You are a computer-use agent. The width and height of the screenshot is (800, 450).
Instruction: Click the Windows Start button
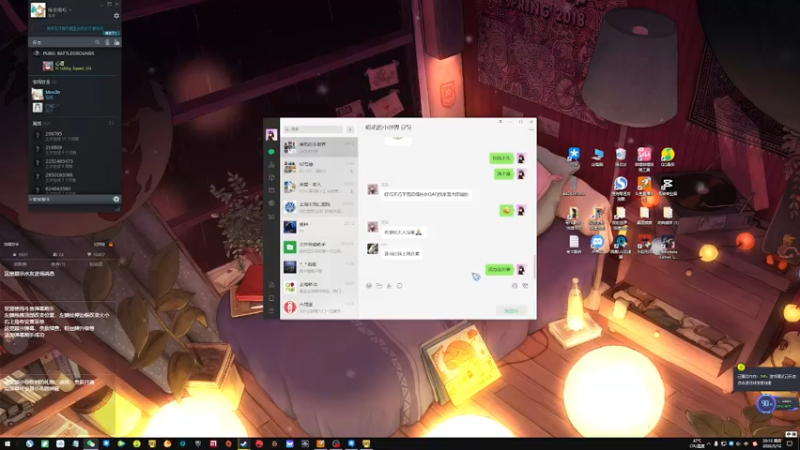click(7, 444)
